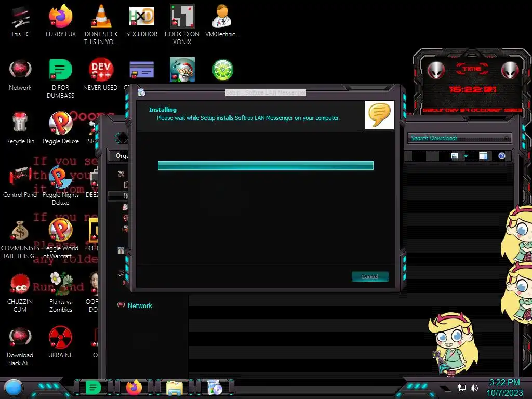The width and height of the screenshot is (532, 399).
Task: Click right alien head on clock gadget
Action: [510, 70]
